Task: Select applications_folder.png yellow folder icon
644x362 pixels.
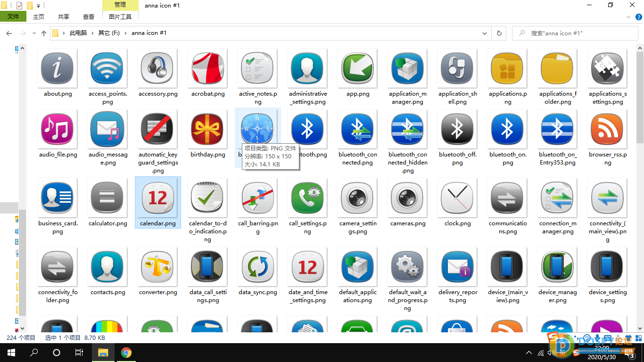Action: click(x=558, y=68)
